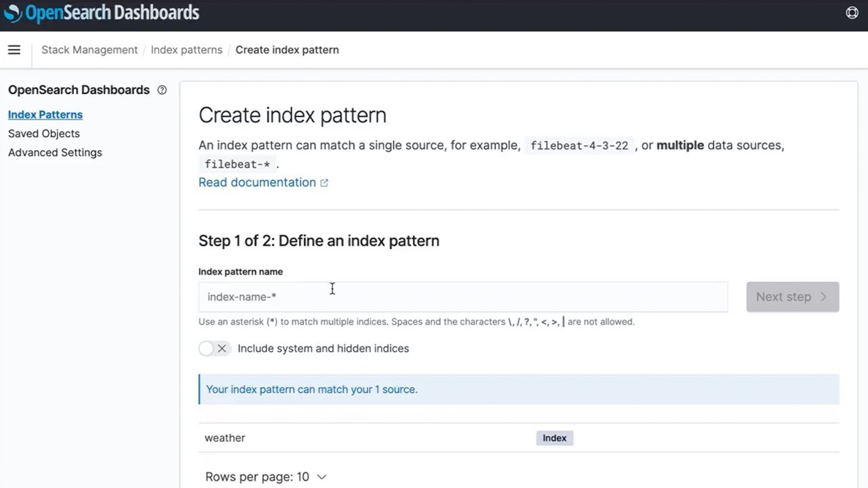Click the filebeat-4-3-22 example code

click(x=579, y=146)
